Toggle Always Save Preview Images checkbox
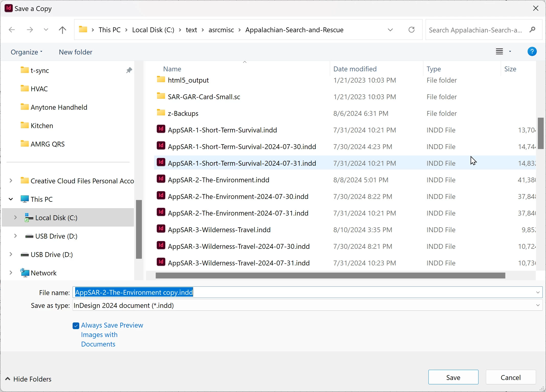This screenshot has width=546, height=392. tap(76, 326)
